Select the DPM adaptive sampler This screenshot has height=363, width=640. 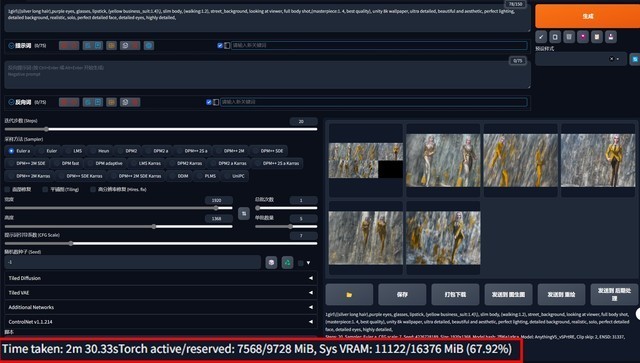coord(105,163)
